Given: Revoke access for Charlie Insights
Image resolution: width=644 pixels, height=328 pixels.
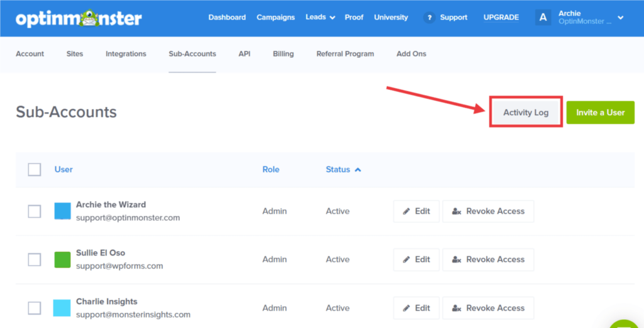Looking at the screenshot, I should click(488, 308).
